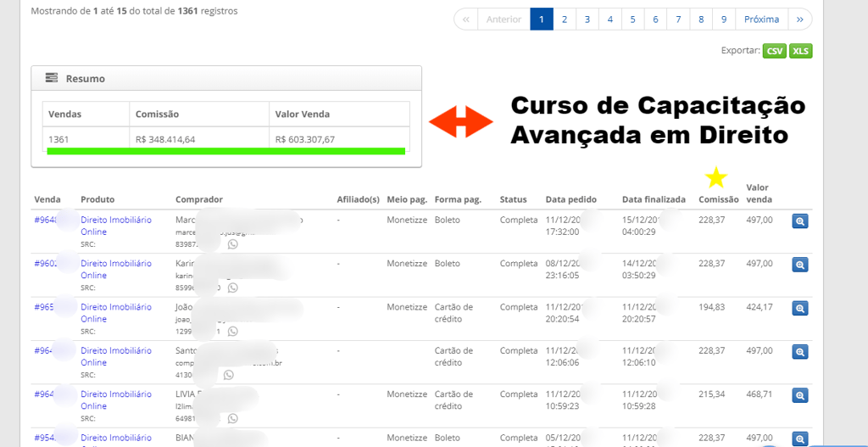Click WhatsApp icon beside Santo's phone number
Screen dimensions: 868x447
[229, 375]
